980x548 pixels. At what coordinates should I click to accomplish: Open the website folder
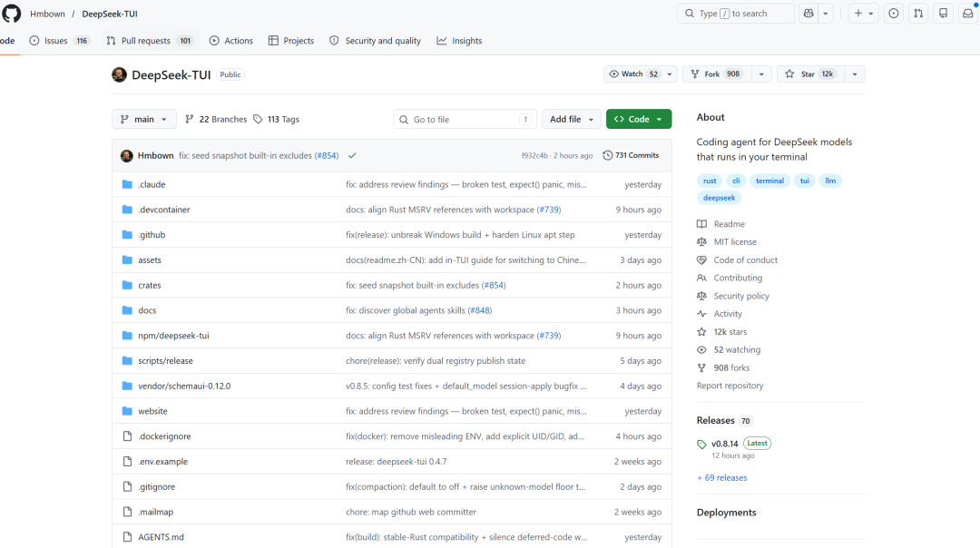coord(152,411)
